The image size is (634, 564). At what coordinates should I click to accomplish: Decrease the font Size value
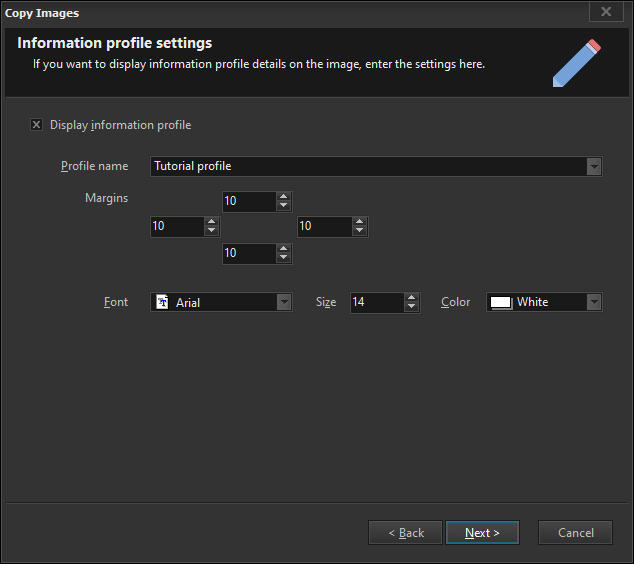pos(412,307)
